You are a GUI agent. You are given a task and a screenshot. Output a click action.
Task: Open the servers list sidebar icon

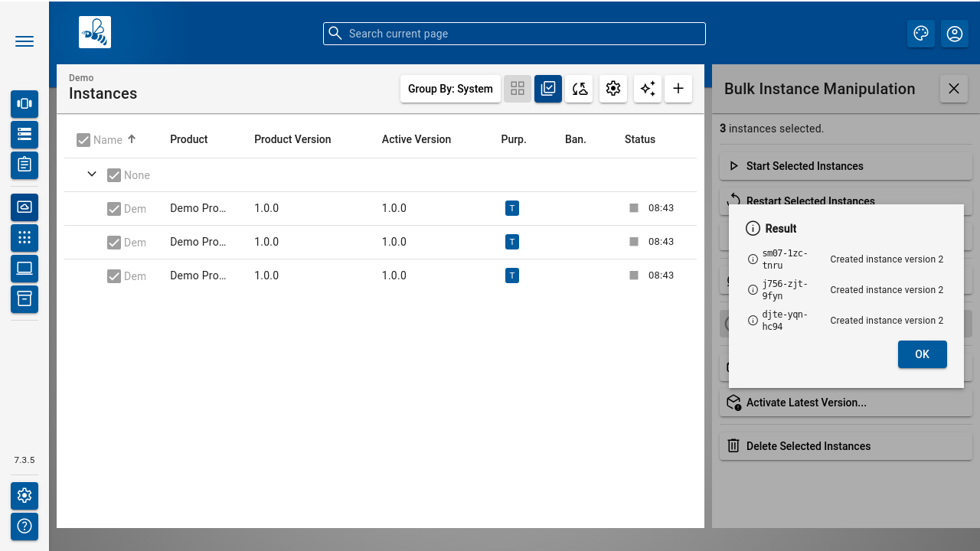[24, 134]
